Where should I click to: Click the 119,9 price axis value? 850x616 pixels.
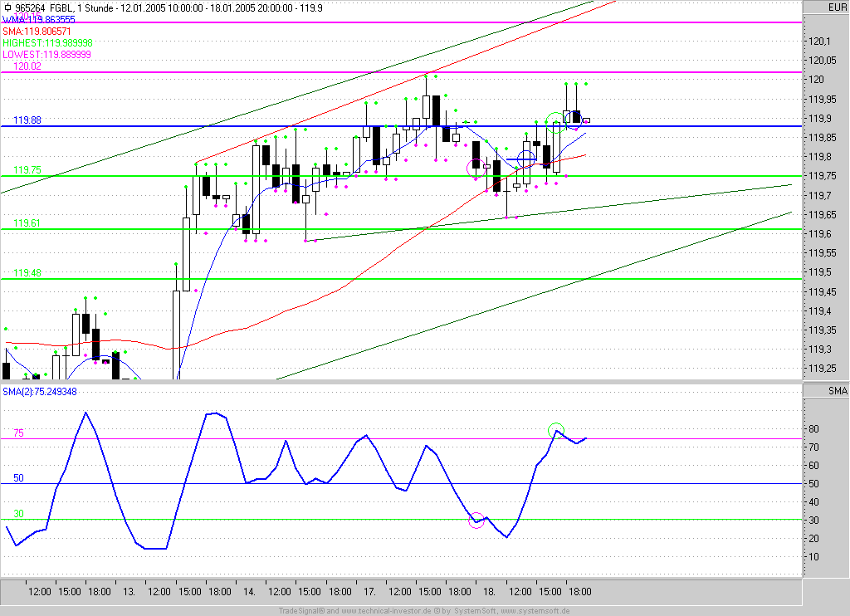click(x=819, y=119)
